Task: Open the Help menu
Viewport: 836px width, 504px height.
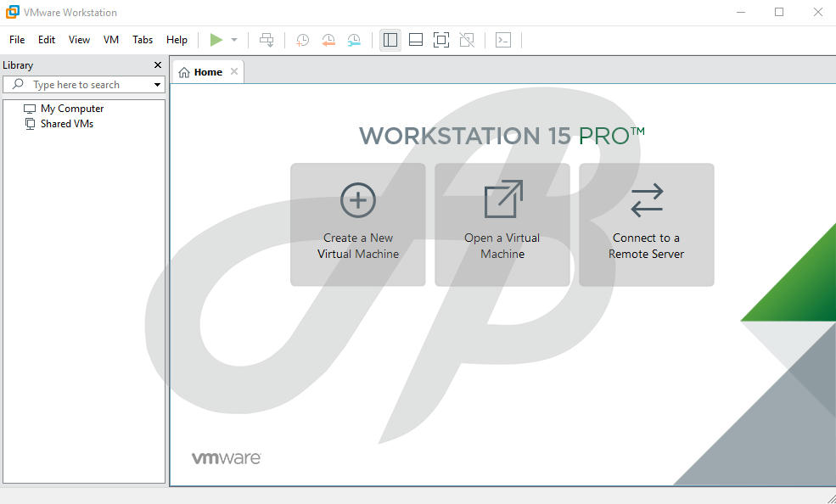Action: (x=177, y=40)
